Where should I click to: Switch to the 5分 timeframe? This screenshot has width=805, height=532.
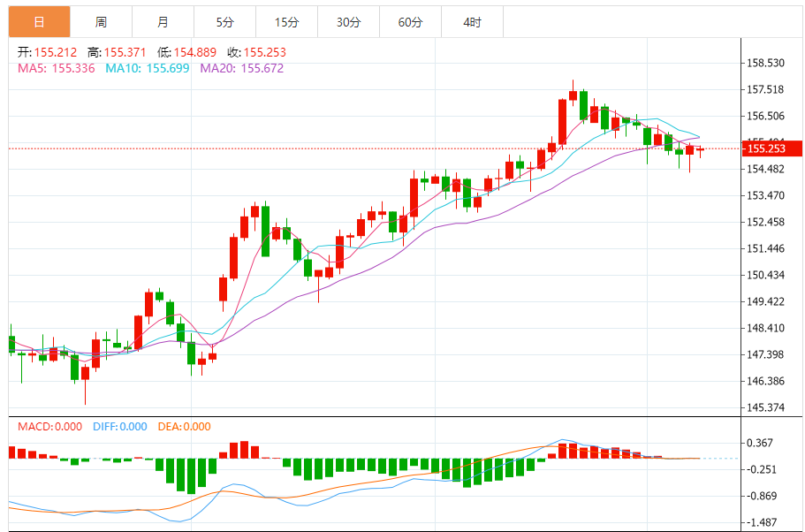click(x=224, y=22)
